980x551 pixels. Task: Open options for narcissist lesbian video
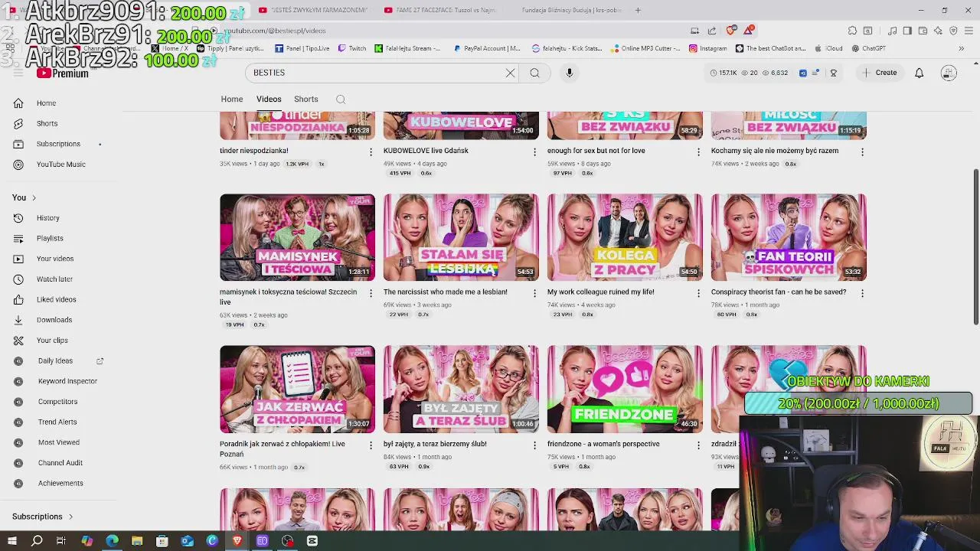coord(534,293)
